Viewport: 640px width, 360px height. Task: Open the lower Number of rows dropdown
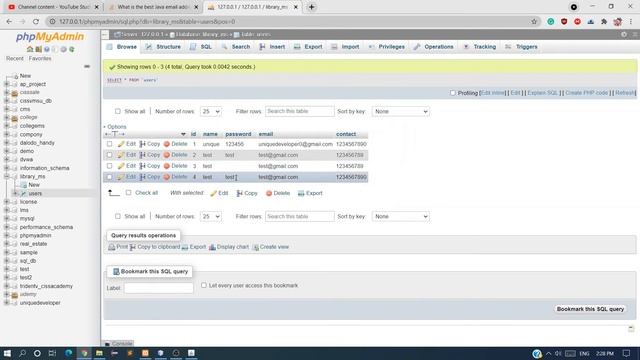point(211,217)
